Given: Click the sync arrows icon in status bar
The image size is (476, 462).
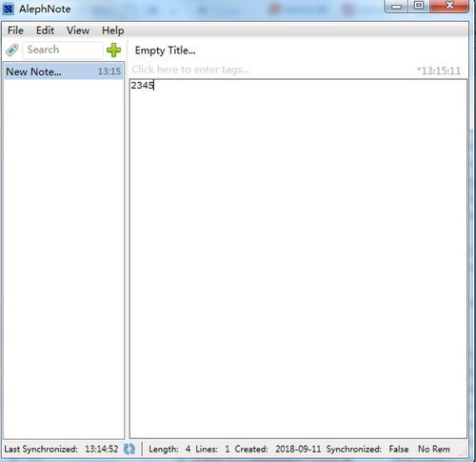Looking at the screenshot, I should (129, 449).
